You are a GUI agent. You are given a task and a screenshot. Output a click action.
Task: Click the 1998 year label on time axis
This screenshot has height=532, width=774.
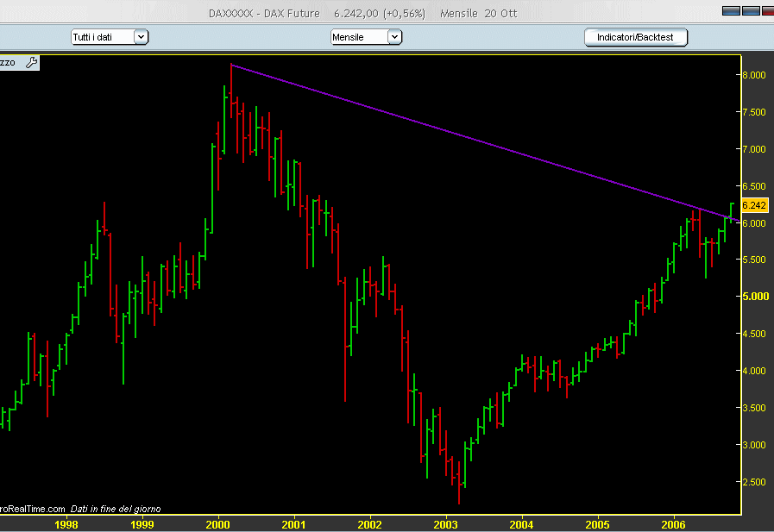67,523
